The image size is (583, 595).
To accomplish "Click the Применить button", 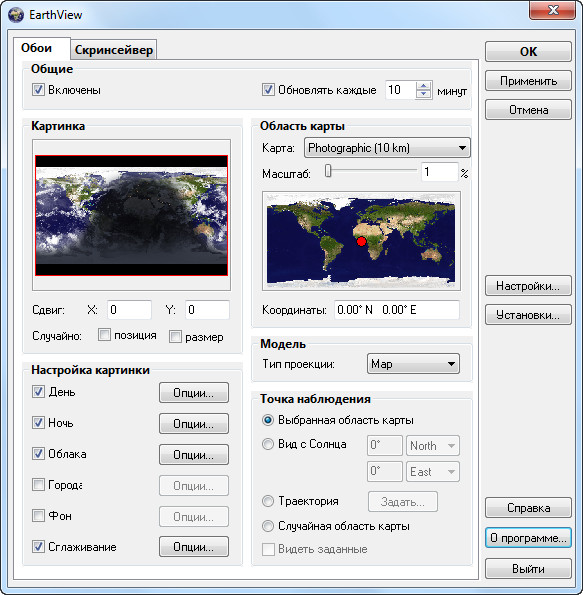I will click(x=528, y=81).
